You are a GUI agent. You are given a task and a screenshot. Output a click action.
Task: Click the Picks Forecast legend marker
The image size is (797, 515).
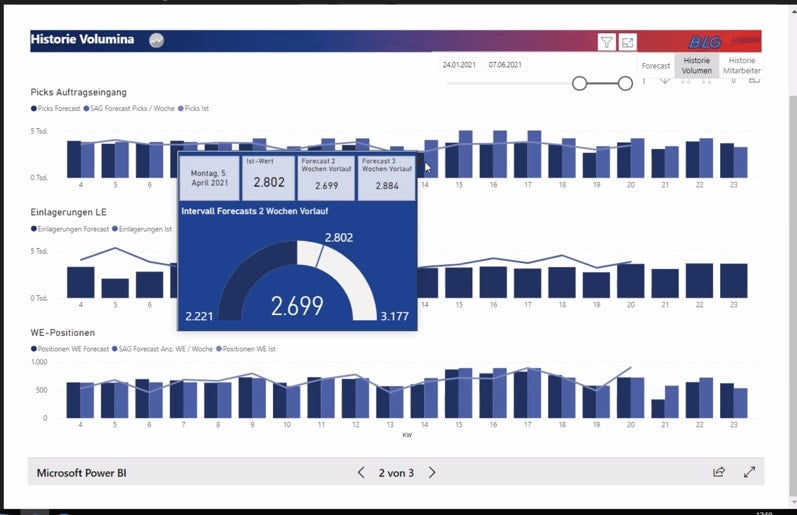pyautogui.click(x=34, y=108)
